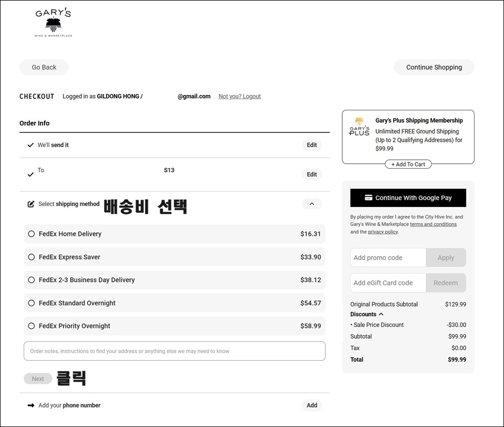Open the privacy policy link
Screen dimensions: 504x427
coord(383,232)
